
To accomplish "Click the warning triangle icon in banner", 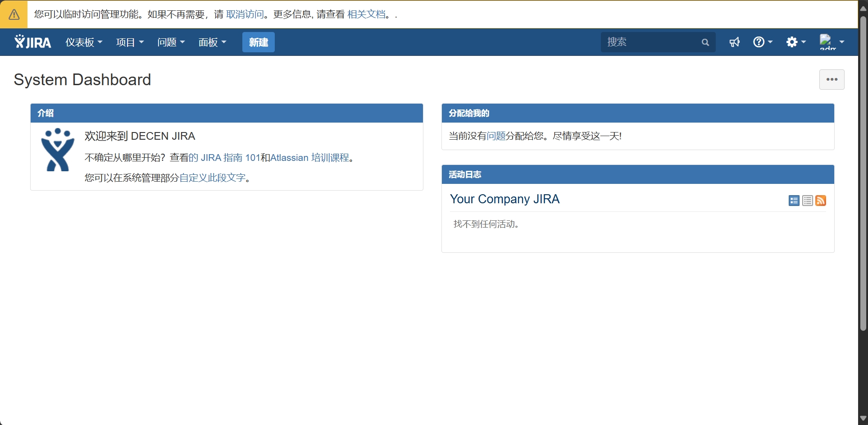I will (14, 14).
